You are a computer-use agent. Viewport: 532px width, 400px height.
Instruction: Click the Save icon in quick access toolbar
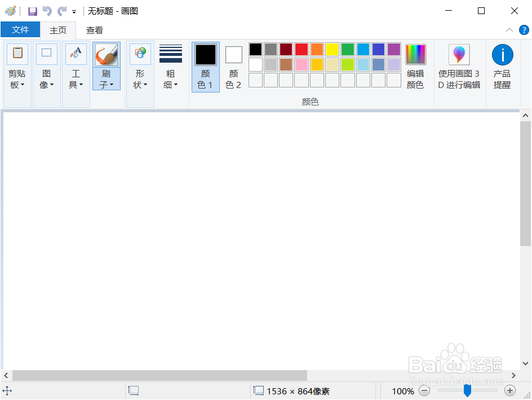coord(32,11)
